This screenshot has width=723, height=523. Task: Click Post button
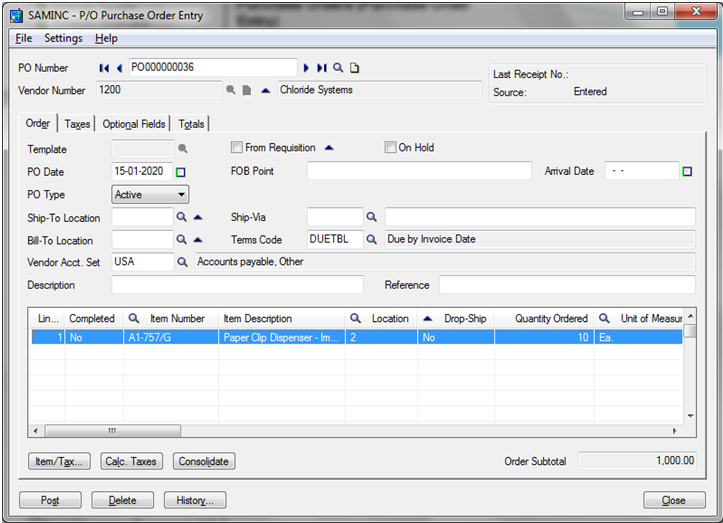(50, 500)
